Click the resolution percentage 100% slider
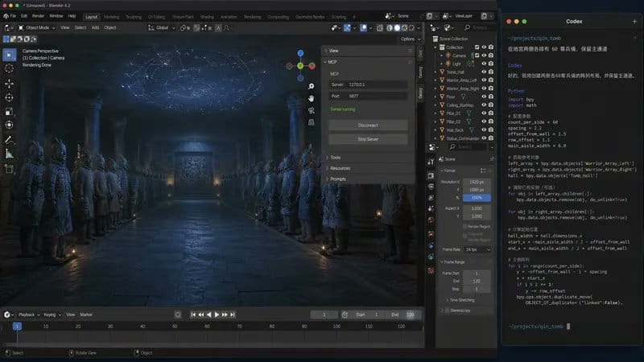The image size is (644, 362). (477, 198)
